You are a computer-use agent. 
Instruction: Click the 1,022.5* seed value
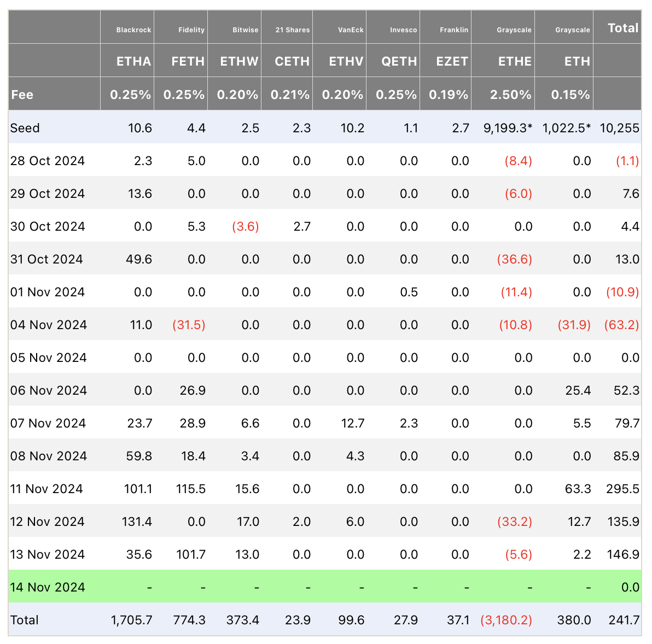tap(566, 128)
